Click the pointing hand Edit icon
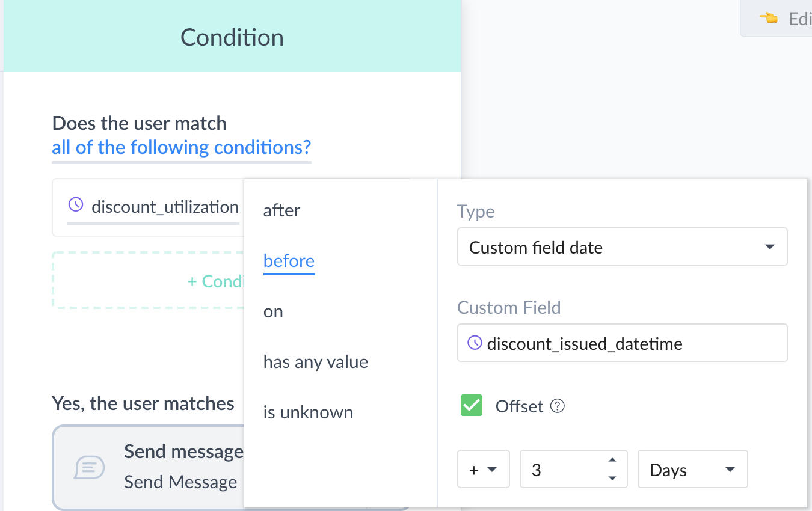The width and height of the screenshot is (812, 511). point(768,19)
